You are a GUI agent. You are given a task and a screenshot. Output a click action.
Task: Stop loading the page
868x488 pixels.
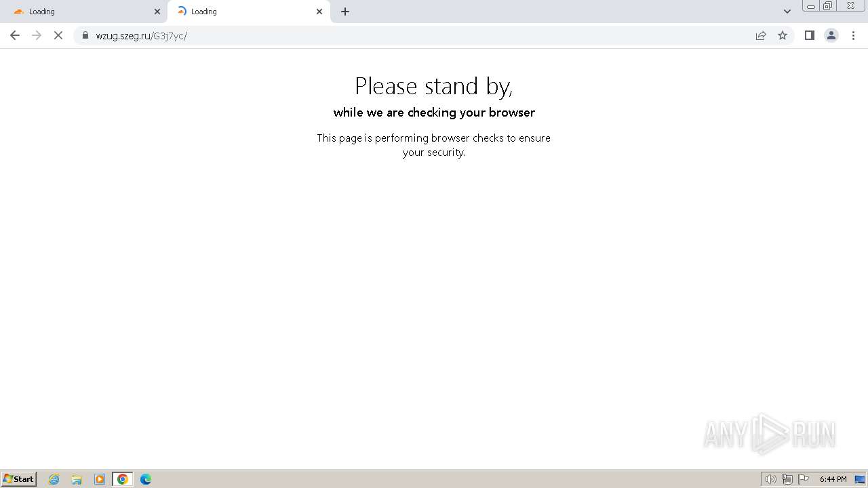[x=58, y=35]
